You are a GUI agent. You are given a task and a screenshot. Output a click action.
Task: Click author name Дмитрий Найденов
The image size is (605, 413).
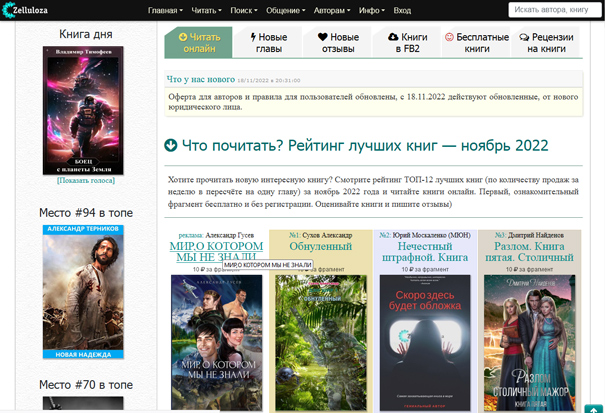[536, 235]
